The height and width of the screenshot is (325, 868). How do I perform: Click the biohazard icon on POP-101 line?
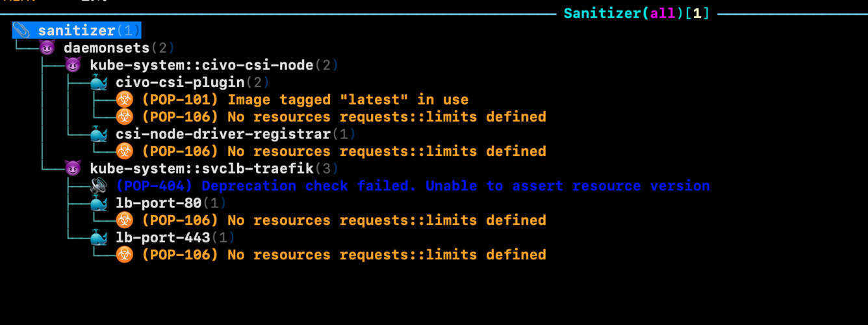[124, 99]
